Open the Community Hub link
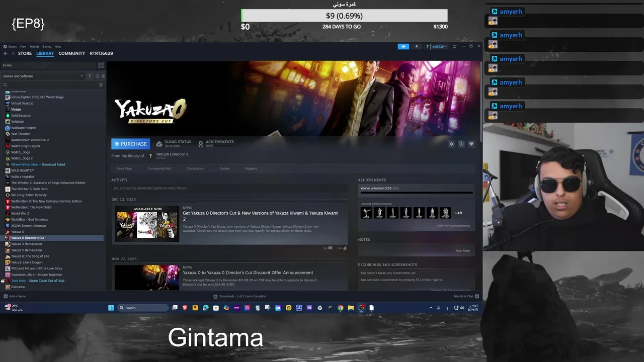Image resolution: width=644 pixels, height=362 pixels. pos(159,168)
